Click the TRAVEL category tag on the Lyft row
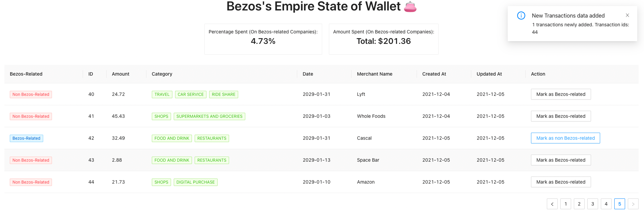 pyautogui.click(x=162, y=94)
